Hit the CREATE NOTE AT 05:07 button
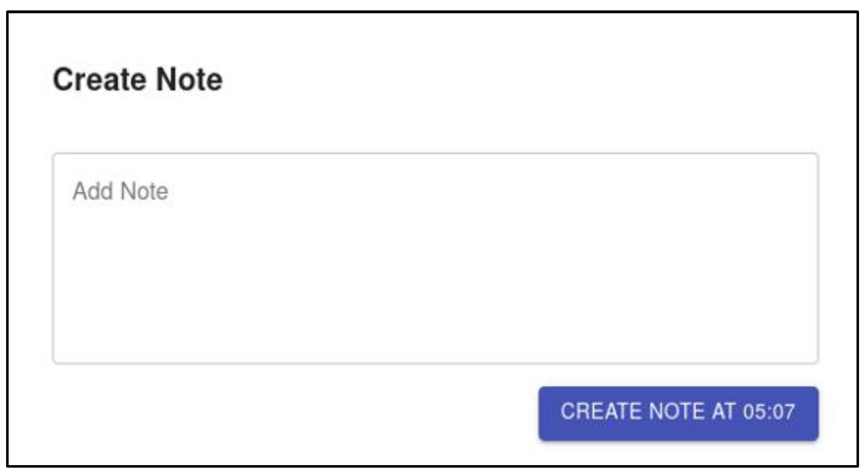Image resolution: width=868 pixels, height=473 pixels. [x=678, y=413]
